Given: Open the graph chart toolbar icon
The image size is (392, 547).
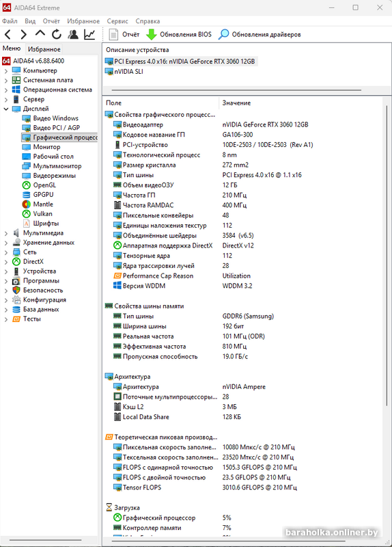Looking at the screenshot, I should [89, 34].
